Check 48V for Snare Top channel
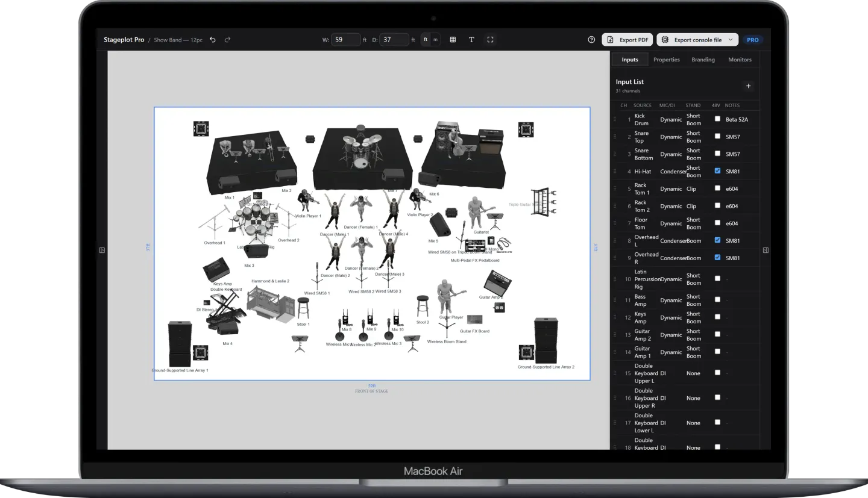The width and height of the screenshot is (868, 498). 717,136
